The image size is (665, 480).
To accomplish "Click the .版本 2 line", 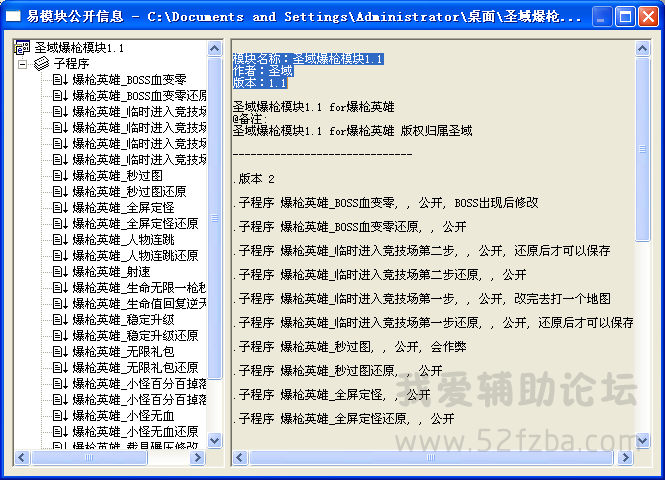I will [x=254, y=179].
